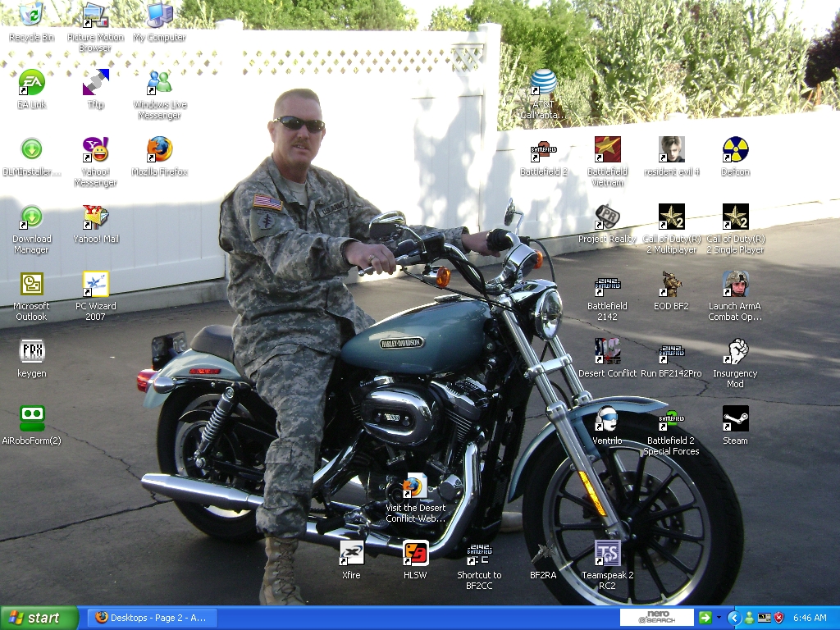Select the Defcon game icon

pos(735,150)
